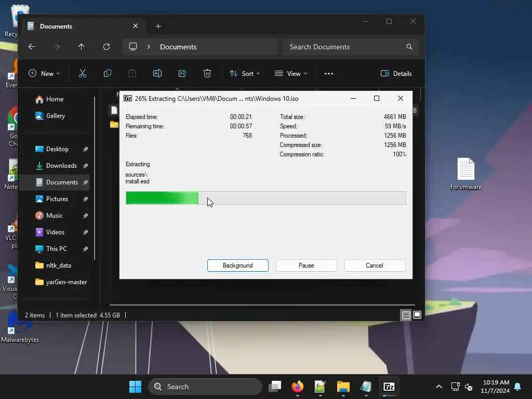Click the Delete trash icon

pyautogui.click(x=207, y=73)
